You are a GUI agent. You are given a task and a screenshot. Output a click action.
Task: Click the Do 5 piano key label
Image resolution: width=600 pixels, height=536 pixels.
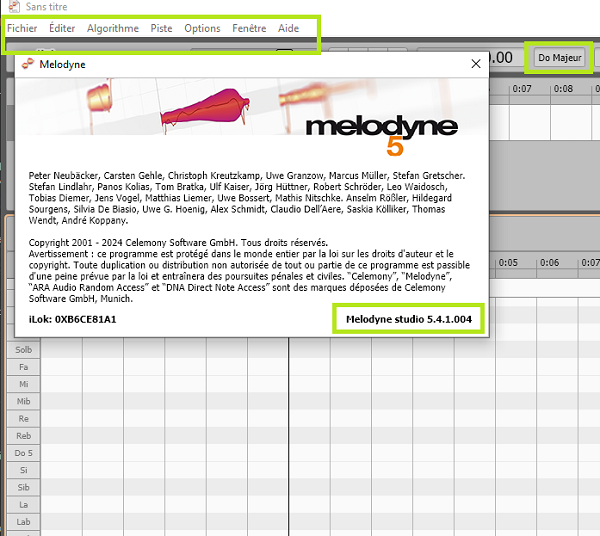point(23,453)
